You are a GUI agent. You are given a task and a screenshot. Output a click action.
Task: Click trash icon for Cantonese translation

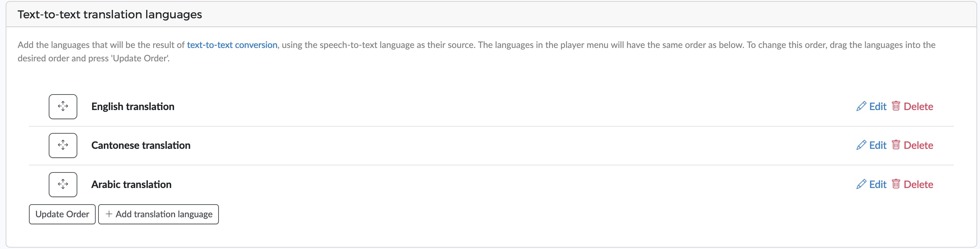[896, 145]
